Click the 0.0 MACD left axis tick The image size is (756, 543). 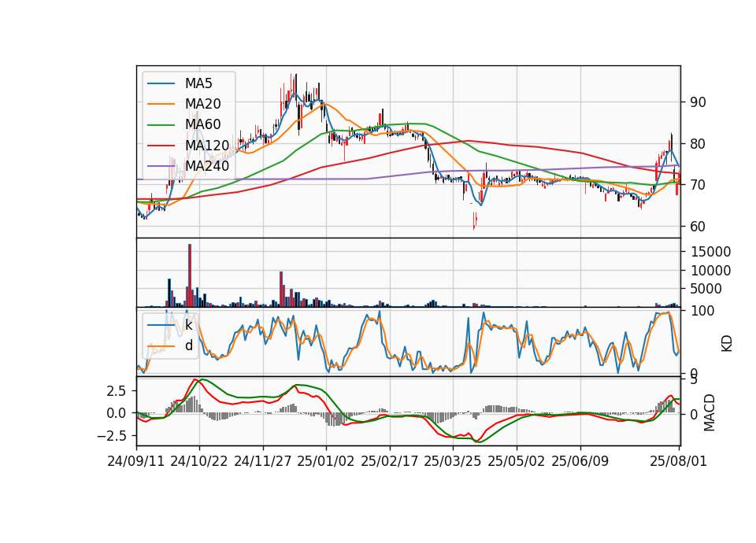click(x=117, y=413)
